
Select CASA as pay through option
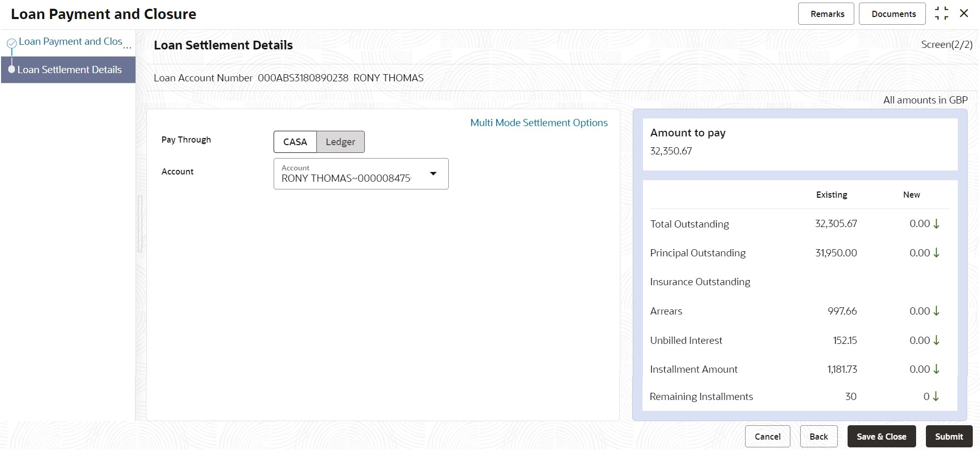(295, 142)
